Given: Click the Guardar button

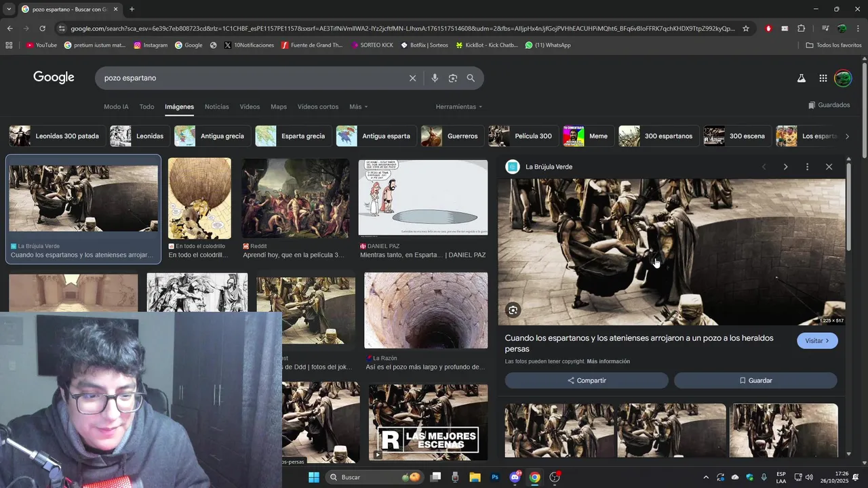Looking at the screenshot, I should coord(755,380).
